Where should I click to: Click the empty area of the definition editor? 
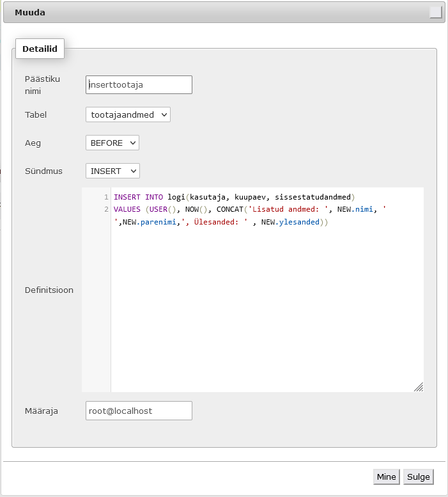(x=266, y=307)
